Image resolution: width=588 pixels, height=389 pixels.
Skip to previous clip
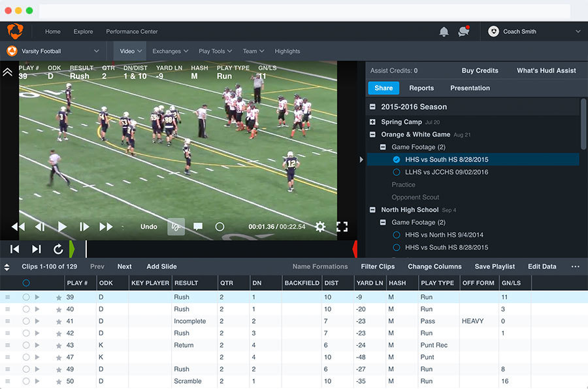(x=14, y=249)
